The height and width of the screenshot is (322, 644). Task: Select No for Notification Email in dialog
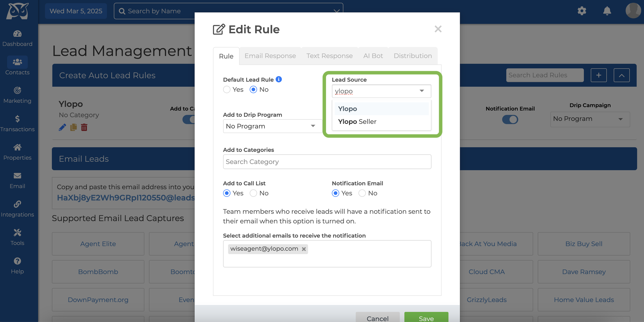(x=362, y=193)
